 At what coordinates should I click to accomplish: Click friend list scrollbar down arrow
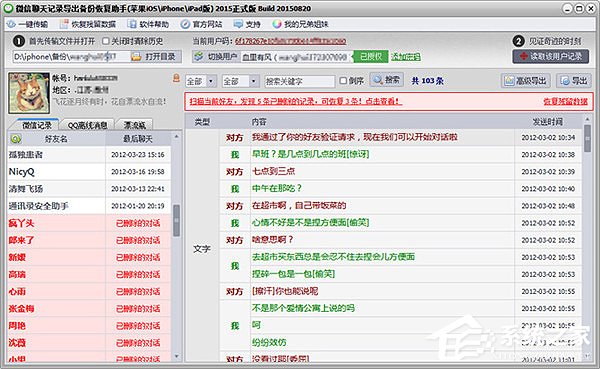[x=176, y=356]
